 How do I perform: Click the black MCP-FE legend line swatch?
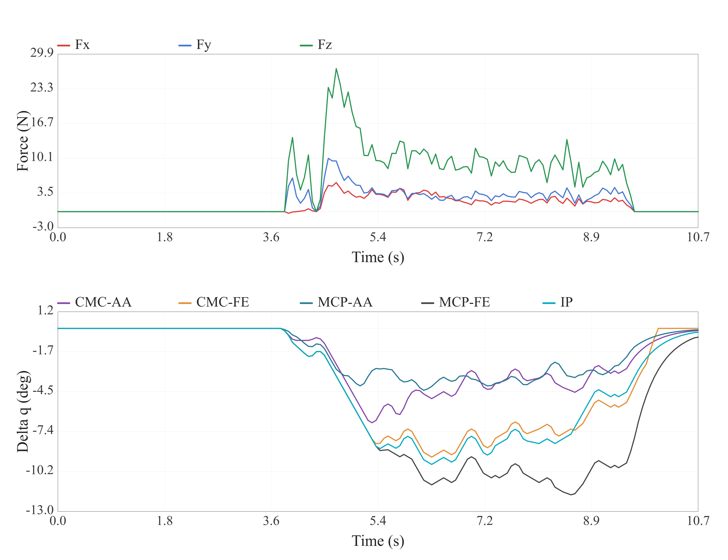[x=428, y=303]
